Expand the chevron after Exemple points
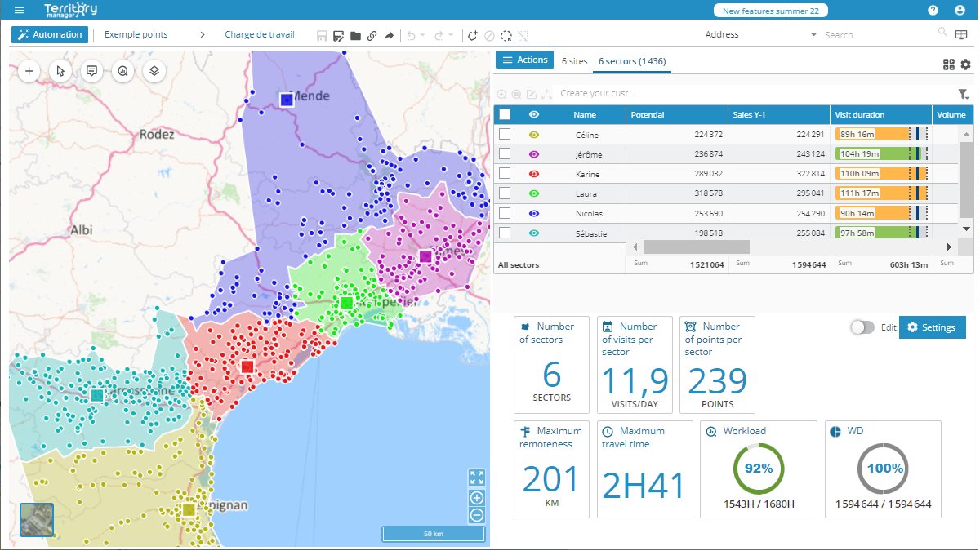Screen dimensions: 980x551 point(203,35)
